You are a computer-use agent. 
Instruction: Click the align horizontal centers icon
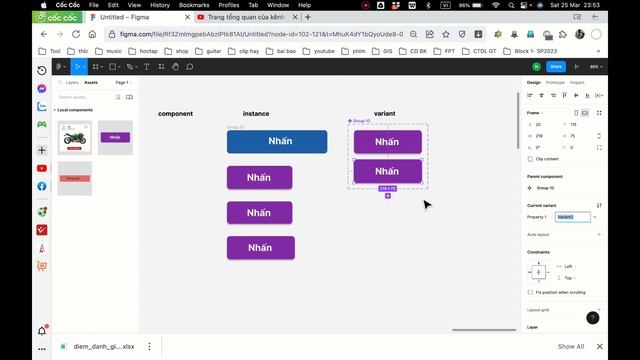pos(542,96)
